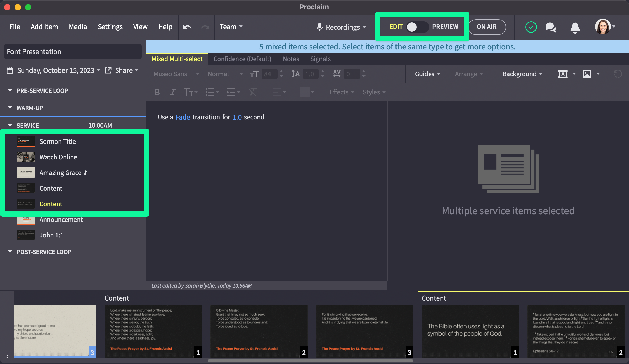Select the Mixed Multi-select tab
The width and height of the screenshot is (629, 364).
tap(177, 59)
